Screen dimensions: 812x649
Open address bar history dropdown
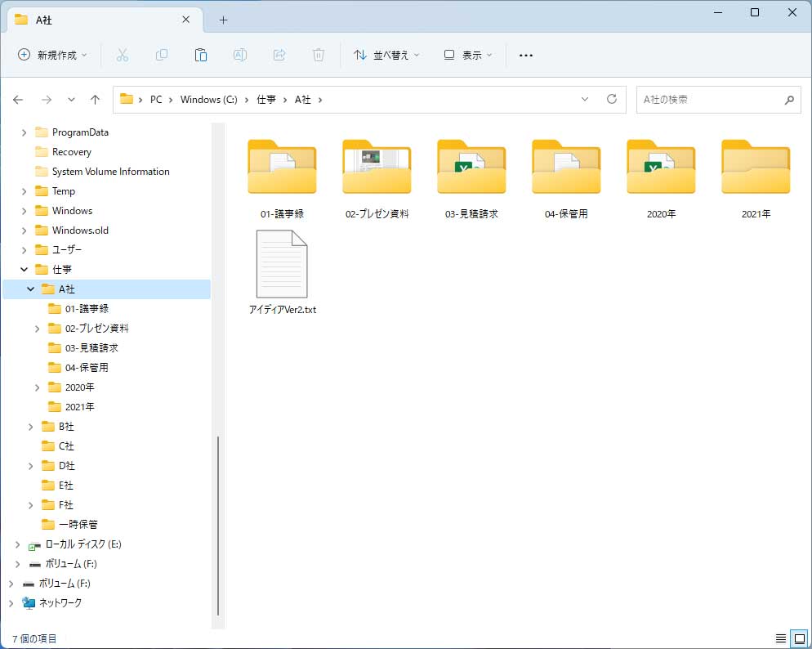(x=585, y=99)
